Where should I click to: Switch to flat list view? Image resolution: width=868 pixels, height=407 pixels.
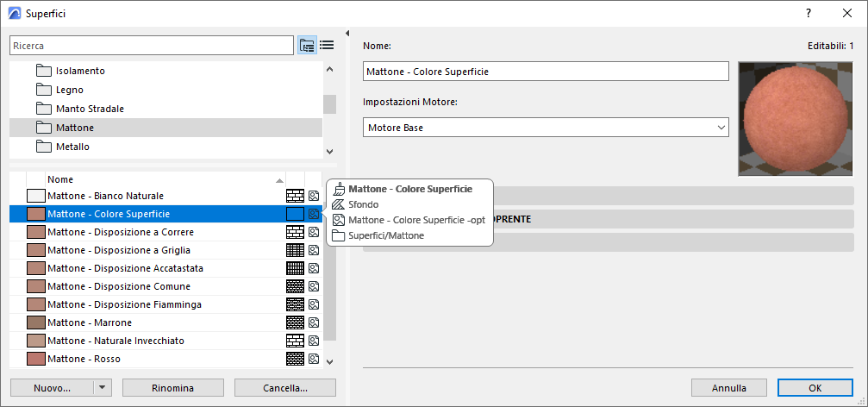(327, 45)
